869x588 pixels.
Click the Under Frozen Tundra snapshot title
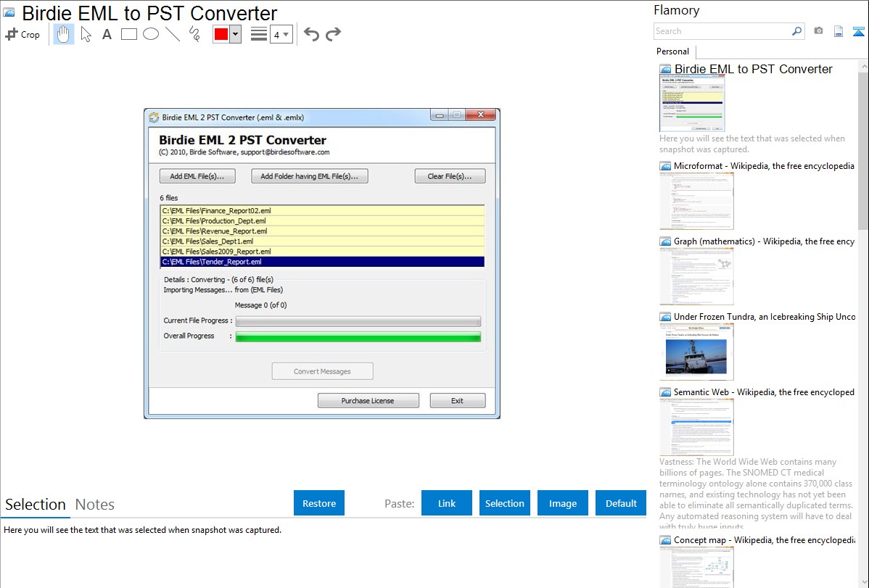click(x=765, y=316)
